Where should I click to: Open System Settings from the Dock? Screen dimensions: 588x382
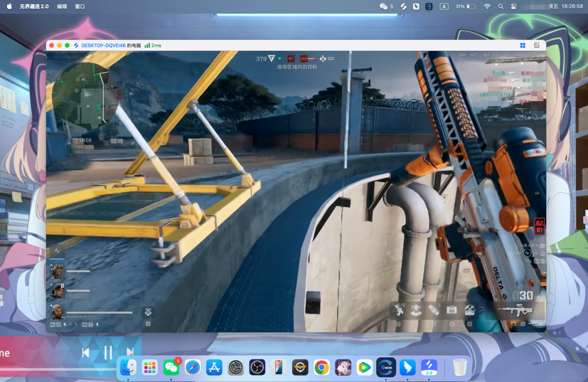point(236,368)
